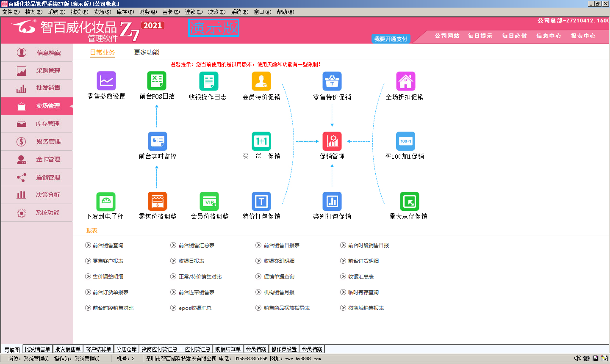This screenshot has height=364, width=610.
Task: Open 买一送一促销 icon
Action: [x=261, y=141]
